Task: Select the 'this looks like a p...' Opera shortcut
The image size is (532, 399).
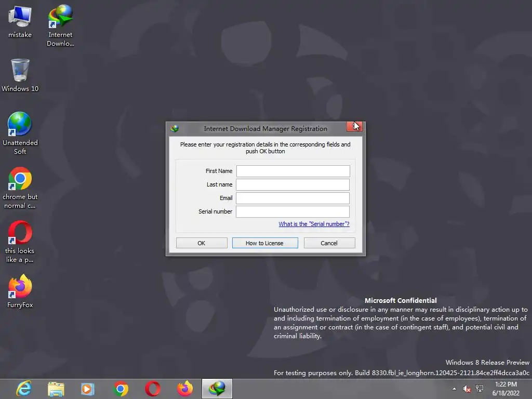Action: coord(20,242)
